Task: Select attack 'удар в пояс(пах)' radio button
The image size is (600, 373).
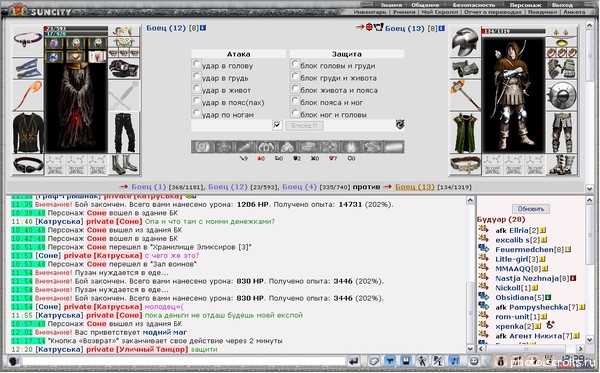Action: click(197, 101)
